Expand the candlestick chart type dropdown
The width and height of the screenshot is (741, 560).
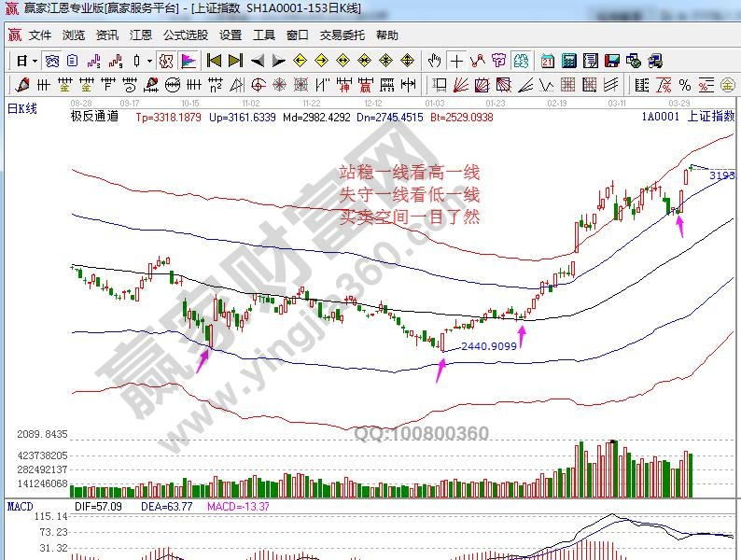[149, 61]
